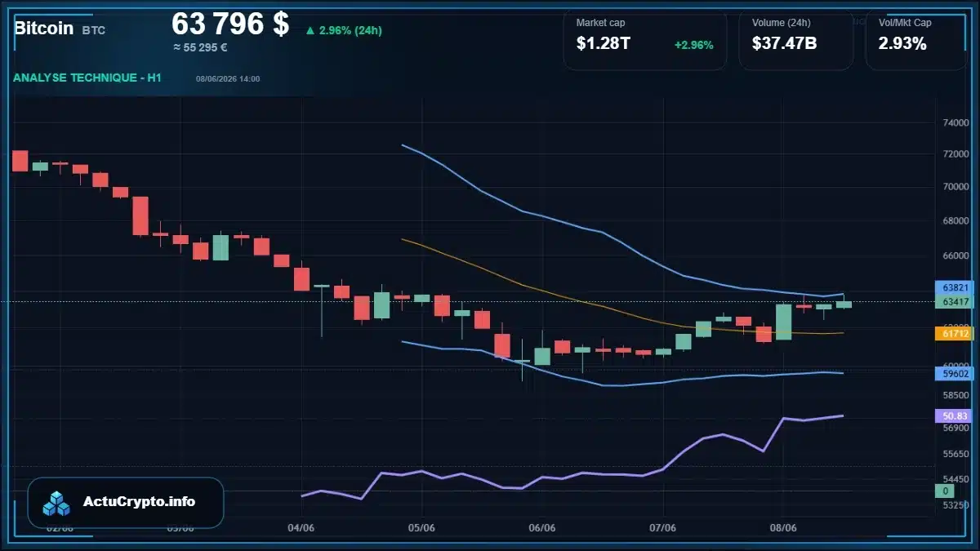Screen dimensions: 980x551
Task: Click the blue 63821 upper band tag
Action: 955,287
